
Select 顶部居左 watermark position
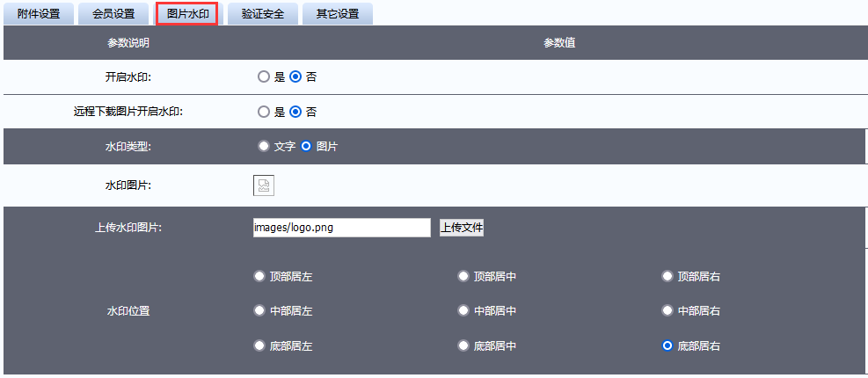point(259,276)
